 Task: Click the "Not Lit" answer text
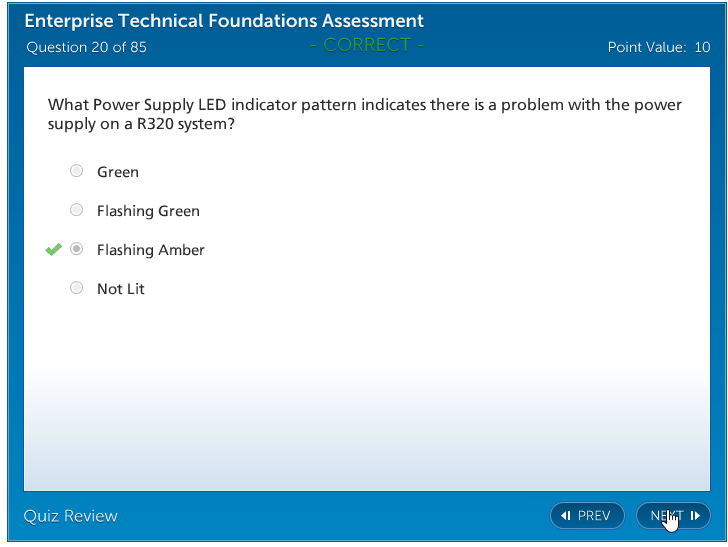point(121,289)
